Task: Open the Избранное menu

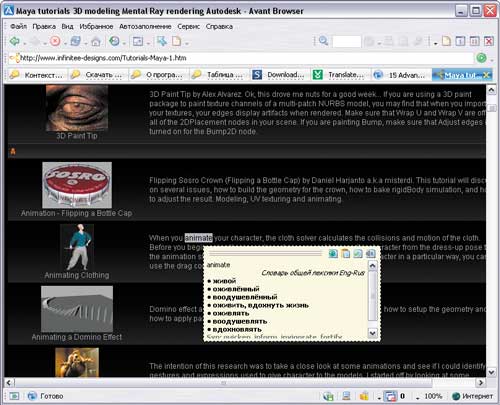Action: (x=96, y=26)
